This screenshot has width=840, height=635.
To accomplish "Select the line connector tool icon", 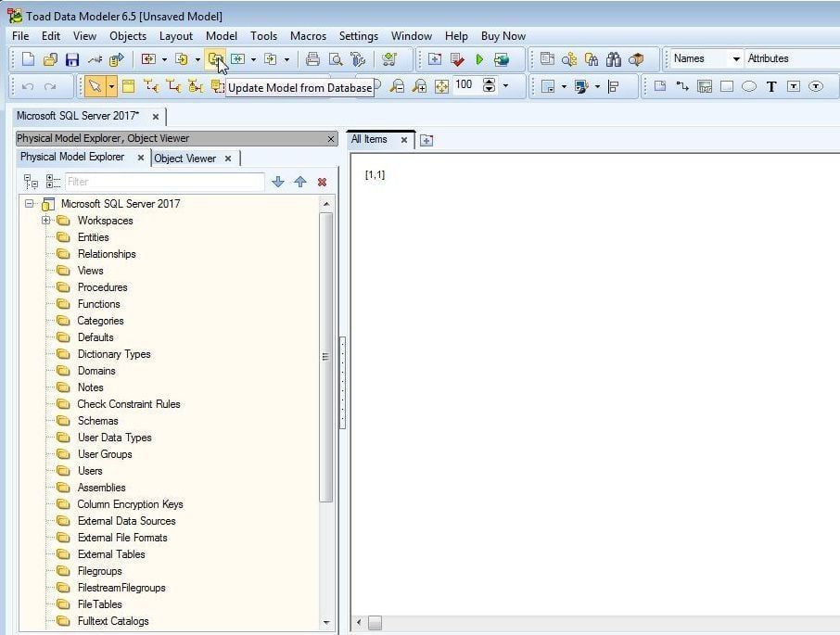I will (x=682, y=86).
